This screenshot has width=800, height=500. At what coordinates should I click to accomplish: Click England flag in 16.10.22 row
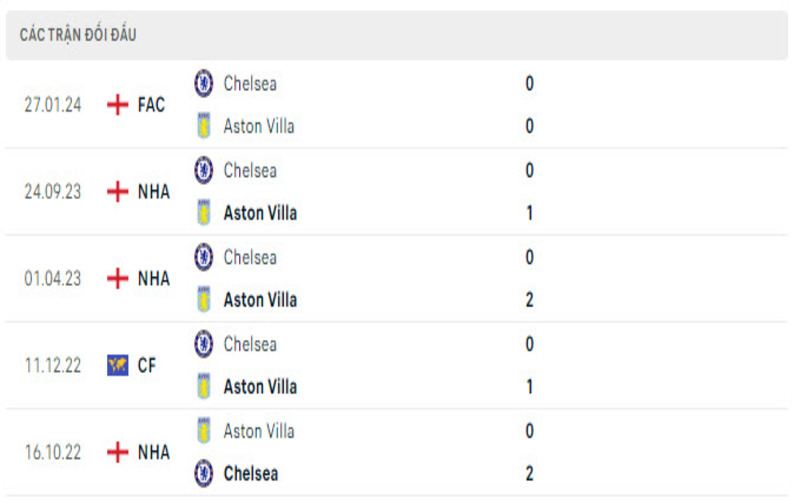coord(118,452)
